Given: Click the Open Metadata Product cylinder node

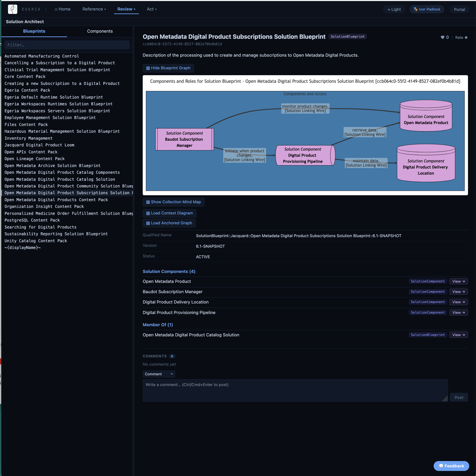Looking at the screenshot, I should tap(426, 116).
